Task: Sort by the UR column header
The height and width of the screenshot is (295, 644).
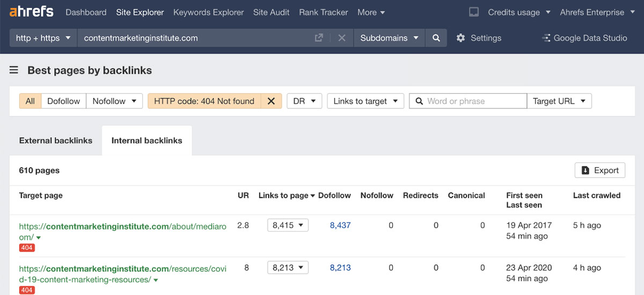Action: click(243, 195)
